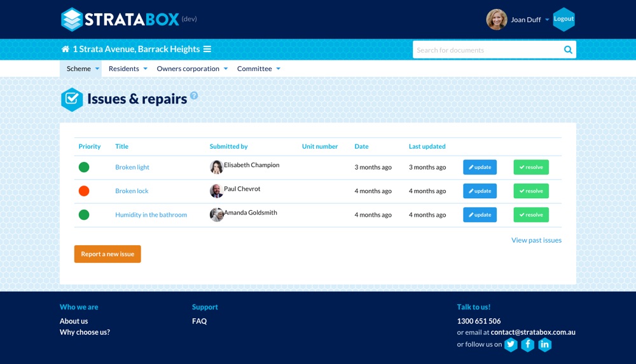Open Stratabox Twitter page icon
The image size is (636, 364).
tap(511, 344)
